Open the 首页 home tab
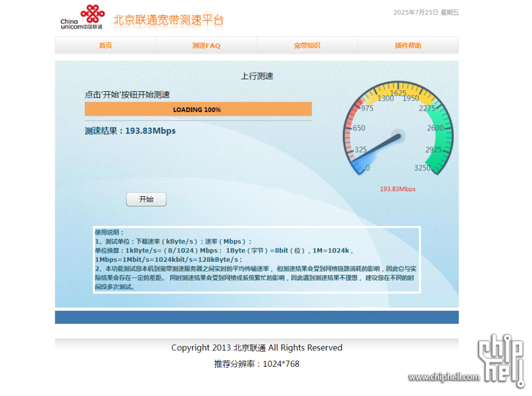532x396 pixels. 105,46
